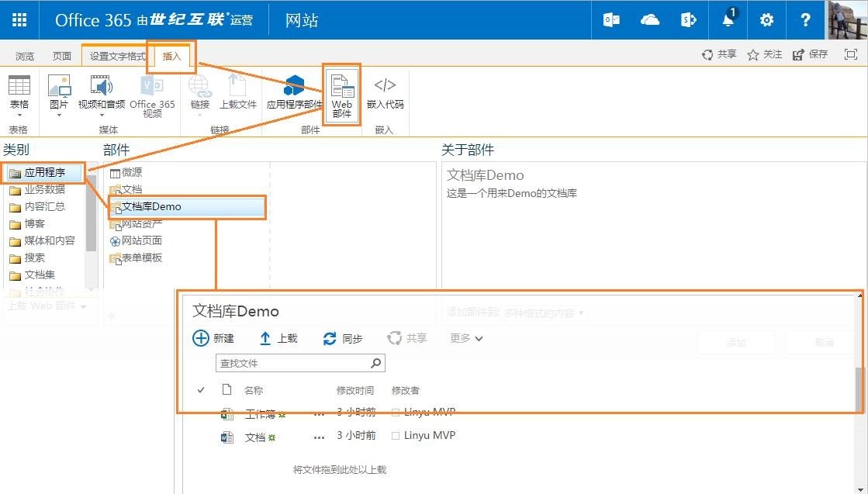The width and height of the screenshot is (868, 494).
Task: Expand the 表格 dropdown arrow
Action: pos(19,115)
